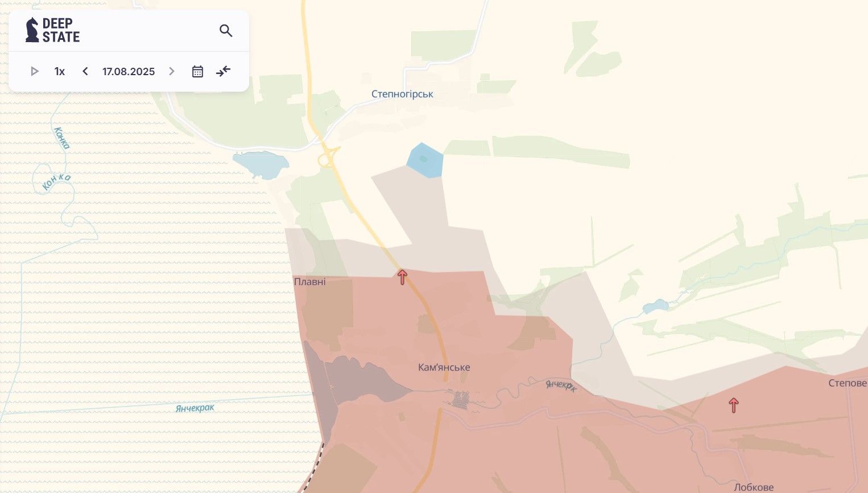
Task: Click the Янчекрак river label on the left
Action: tap(195, 408)
